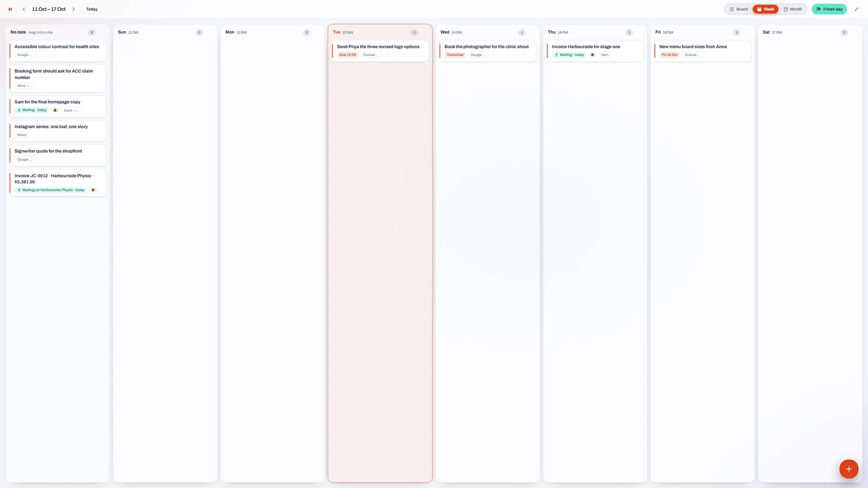Click the bell icon on Invoice JC-0012 card
The width and height of the screenshot is (868, 488).
coord(93,190)
